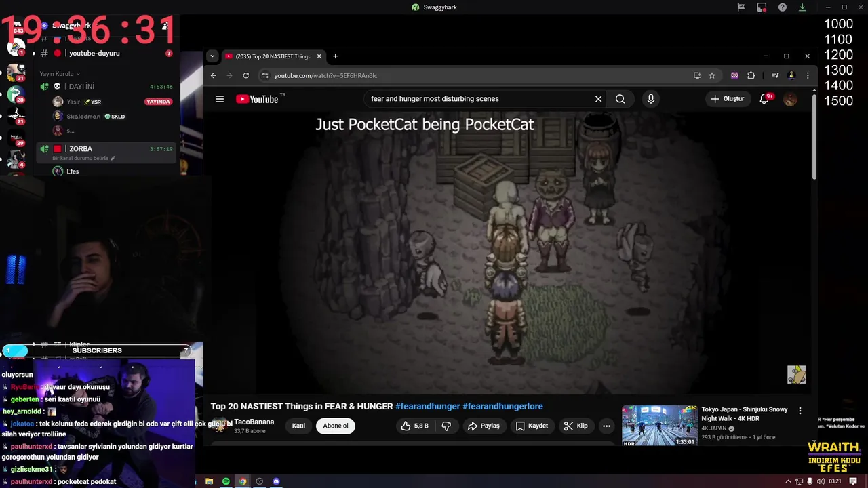Bookmark this page with the star

coord(712,75)
